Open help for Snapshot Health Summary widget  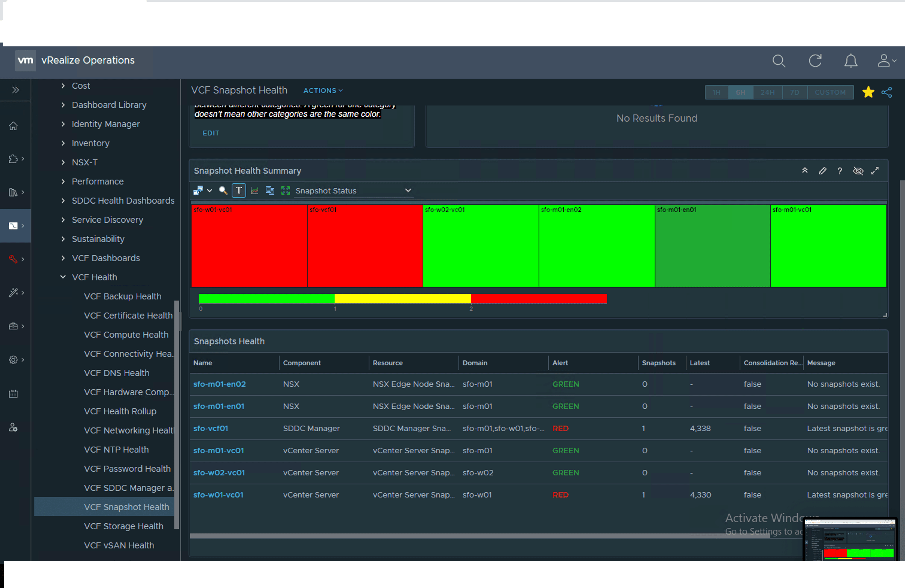pyautogui.click(x=839, y=171)
